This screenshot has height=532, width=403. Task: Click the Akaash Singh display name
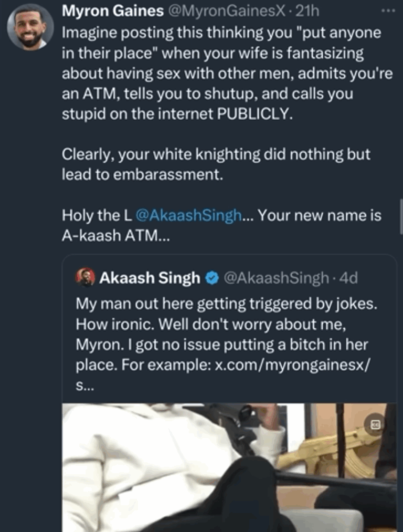pyautogui.click(x=150, y=278)
